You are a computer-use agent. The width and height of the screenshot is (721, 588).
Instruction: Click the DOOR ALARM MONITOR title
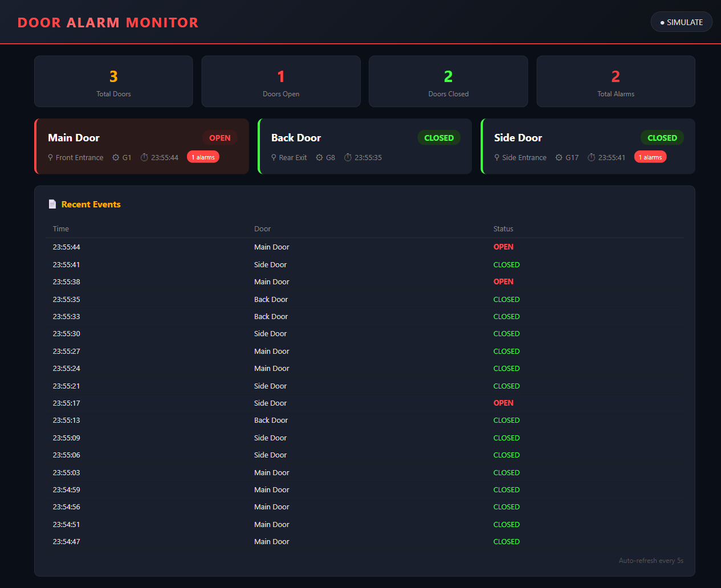click(108, 23)
